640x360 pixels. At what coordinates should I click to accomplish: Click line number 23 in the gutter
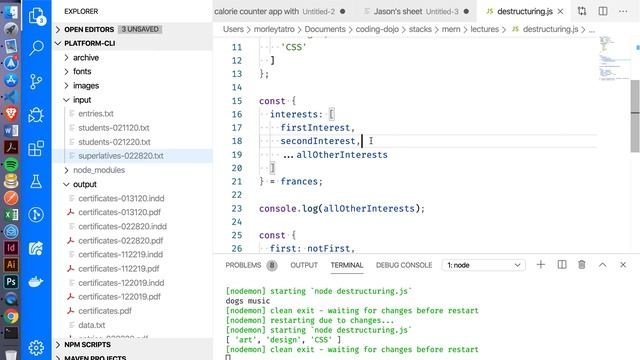237,209
